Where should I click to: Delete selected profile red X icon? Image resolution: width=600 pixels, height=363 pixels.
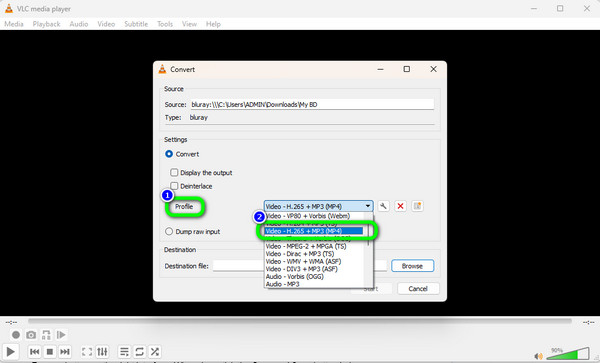coord(400,206)
